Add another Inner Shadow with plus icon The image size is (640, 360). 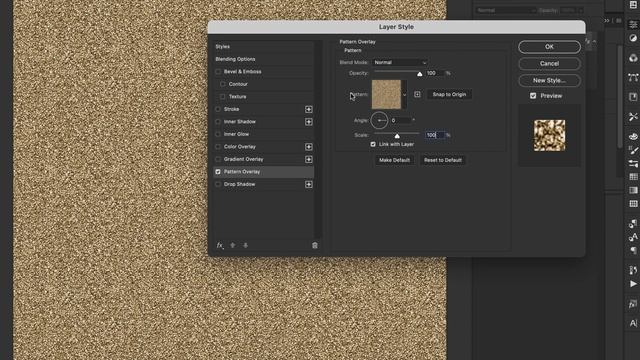click(309, 122)
